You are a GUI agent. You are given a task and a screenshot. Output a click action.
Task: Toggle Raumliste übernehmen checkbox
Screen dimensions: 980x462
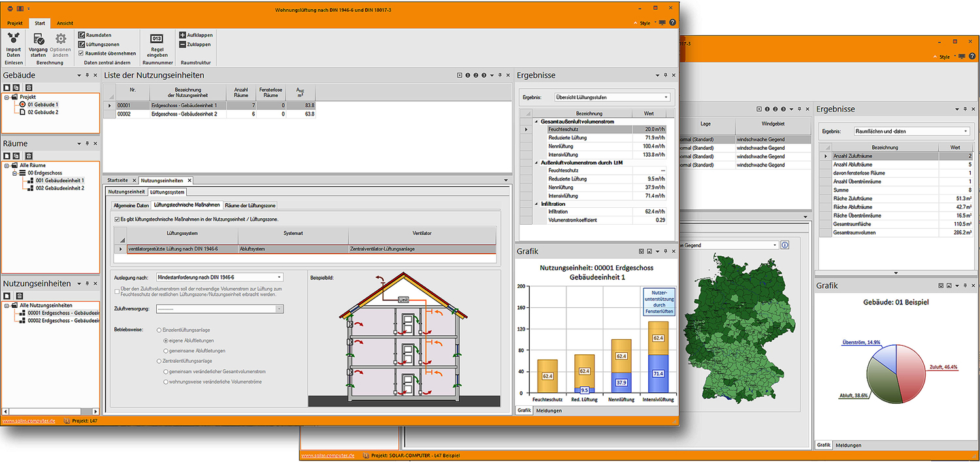(x=81, y=53)
